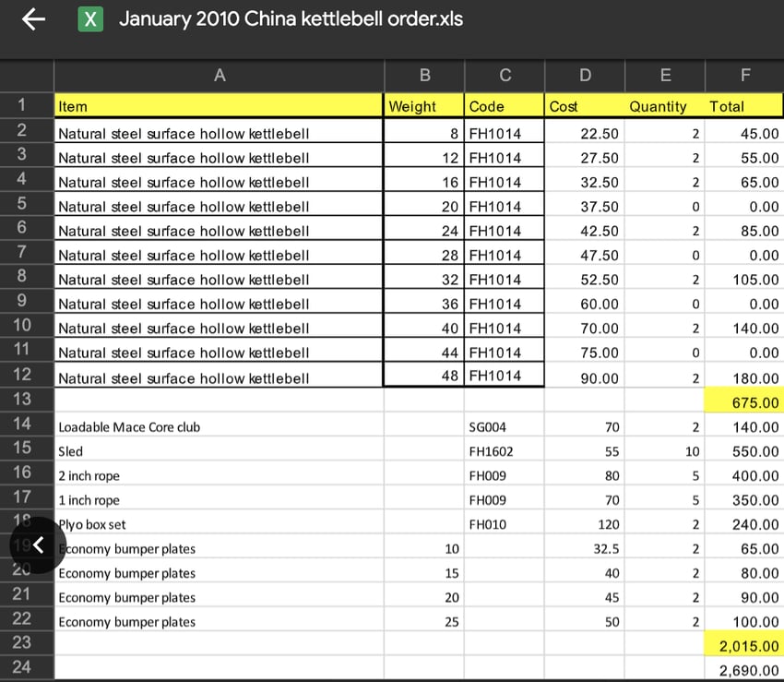The height and width of the screenshot is (682, 784).
Task: Select column E header
Action: 665,76
